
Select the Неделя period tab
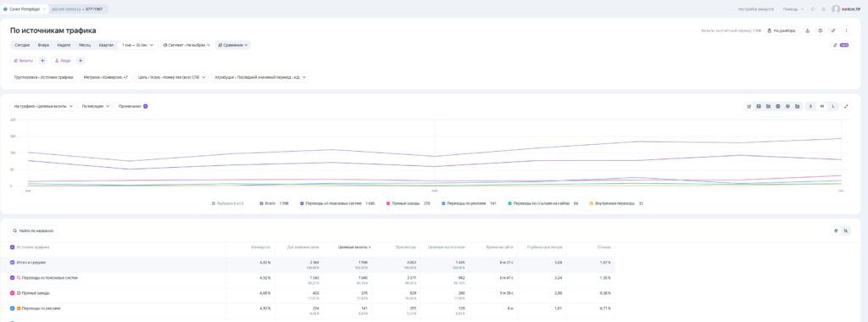(64, 45)
